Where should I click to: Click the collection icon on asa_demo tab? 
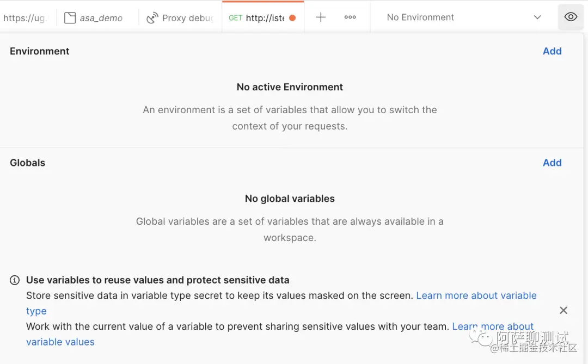70,18
